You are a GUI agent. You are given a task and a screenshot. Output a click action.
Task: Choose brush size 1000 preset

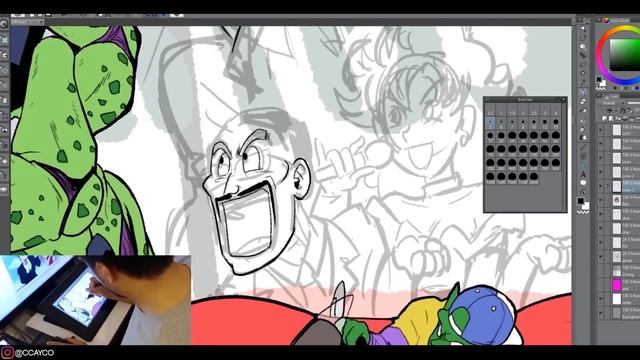[490, 178]
